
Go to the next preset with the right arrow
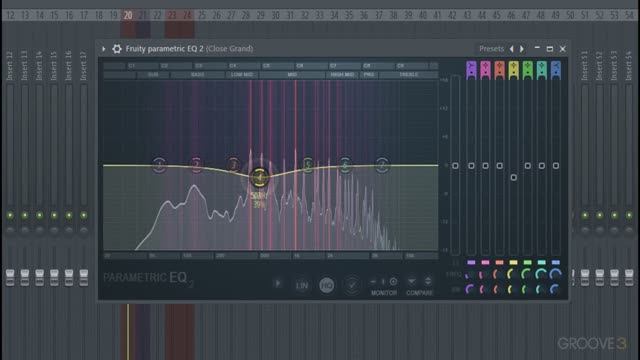(522, 49)
